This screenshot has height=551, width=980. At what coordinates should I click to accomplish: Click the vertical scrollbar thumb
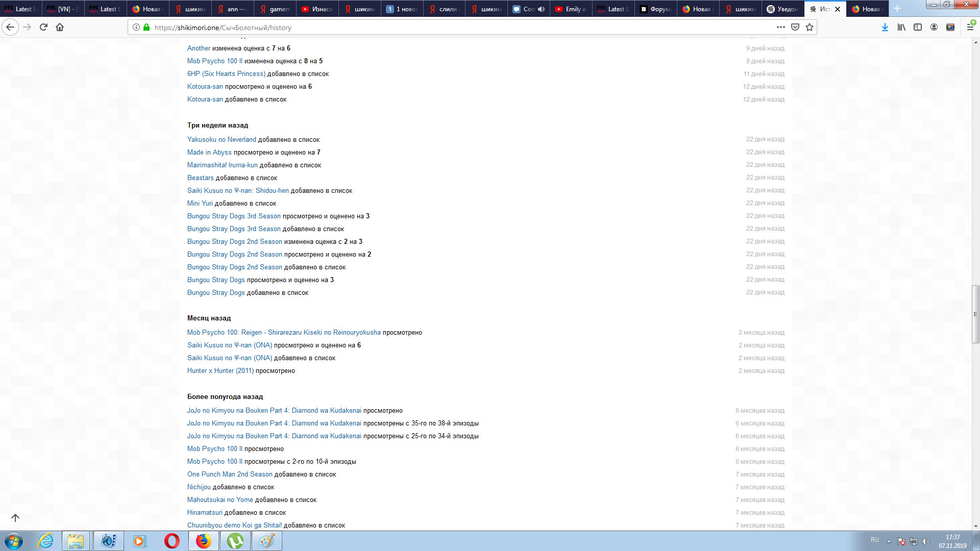tap(975, 314)
